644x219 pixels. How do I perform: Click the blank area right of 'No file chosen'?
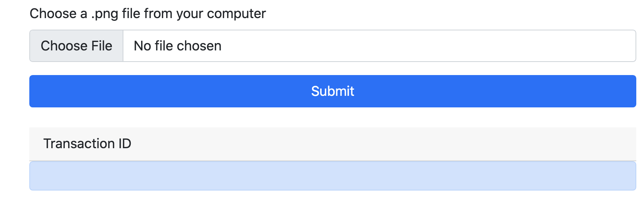[x=424, y=46]
